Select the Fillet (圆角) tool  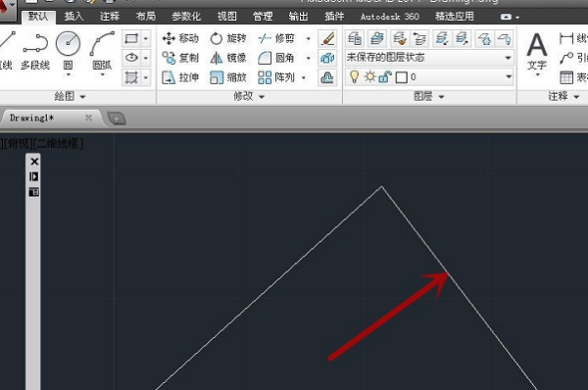coord(276,58)
